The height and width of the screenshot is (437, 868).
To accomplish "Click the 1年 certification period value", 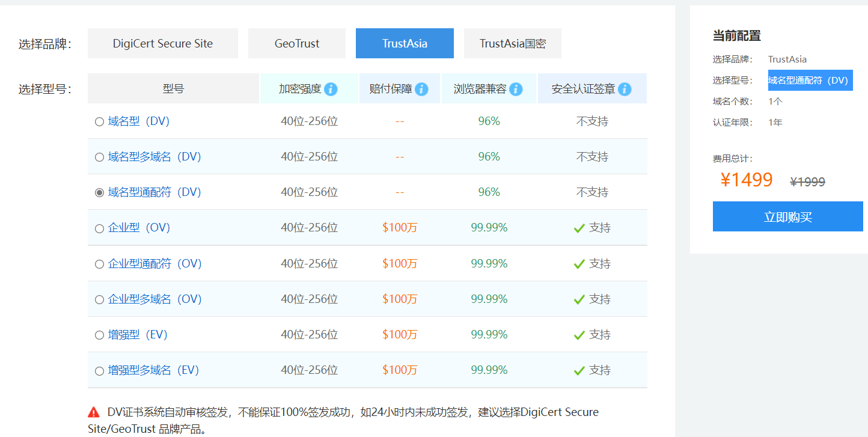I will coord(775,123).
